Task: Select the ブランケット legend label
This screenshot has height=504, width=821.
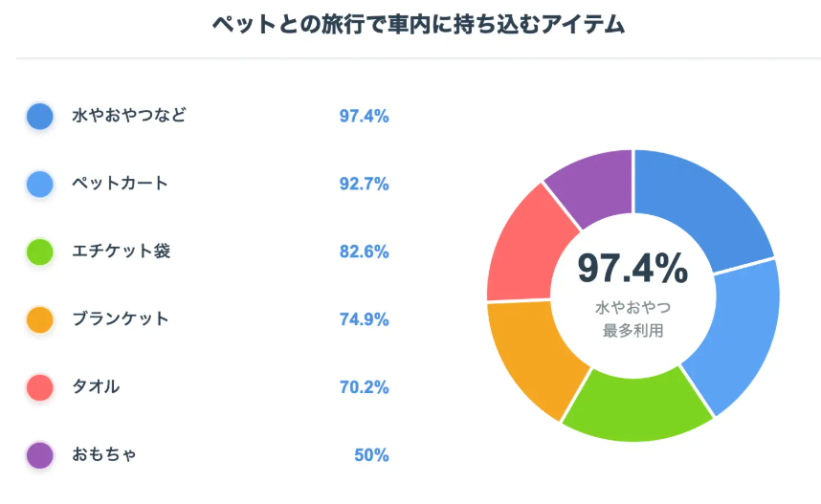Action: [x=121, y=319]
